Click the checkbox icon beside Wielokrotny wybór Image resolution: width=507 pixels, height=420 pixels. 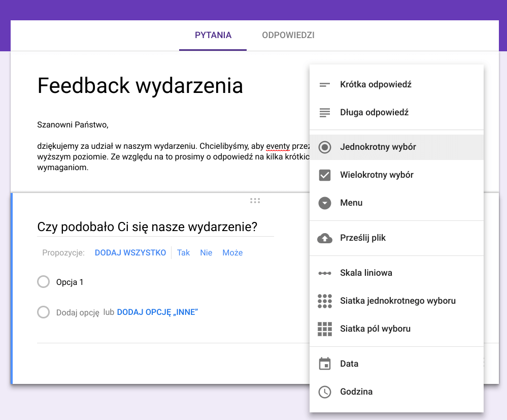point(325,175)
